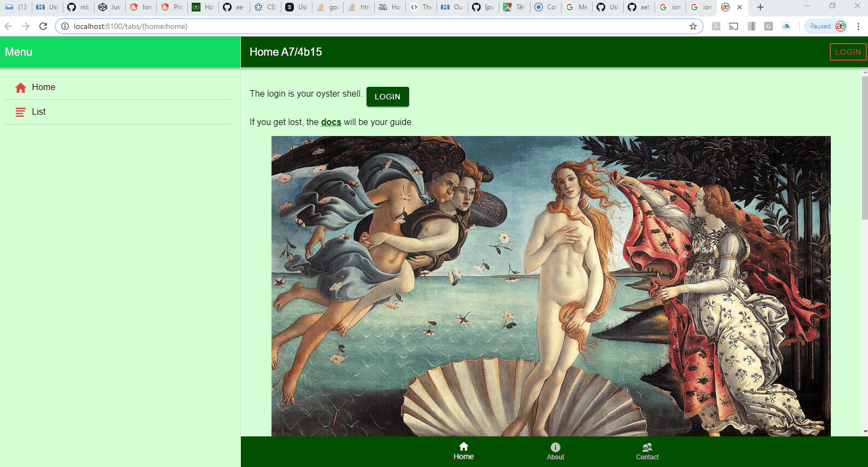Viewport: 868px width, 467px height.
Task: Switch to the Home bottom tab
Action: [x=463, y=452]
